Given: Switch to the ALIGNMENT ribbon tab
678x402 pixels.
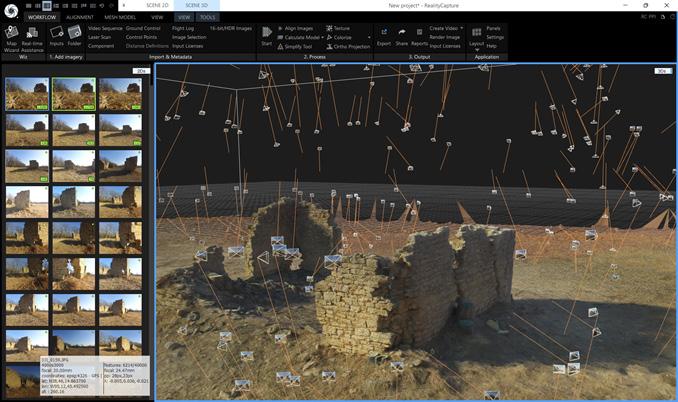Looking at the screenshot, I should pyautogui.click(x=79, y=17).
